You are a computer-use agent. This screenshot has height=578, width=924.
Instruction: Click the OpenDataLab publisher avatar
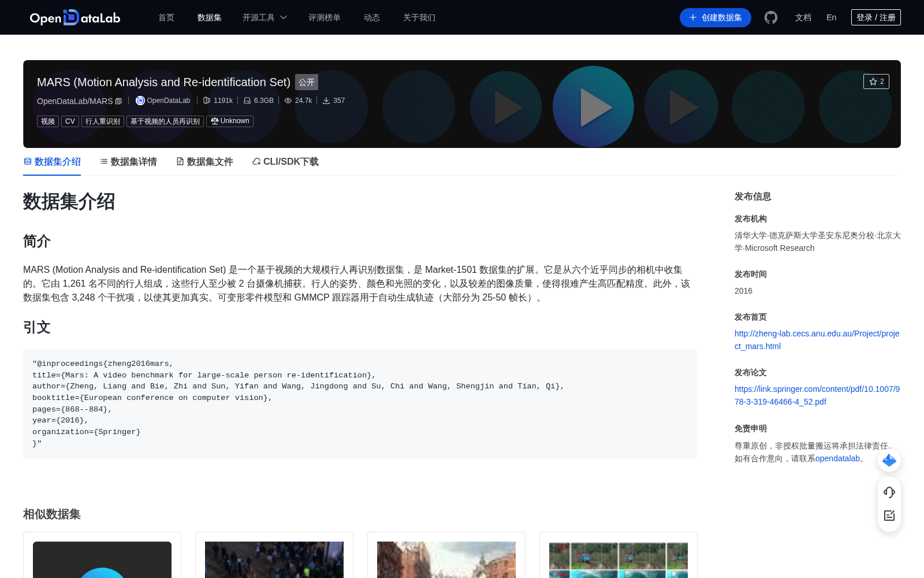coord(140,101)
